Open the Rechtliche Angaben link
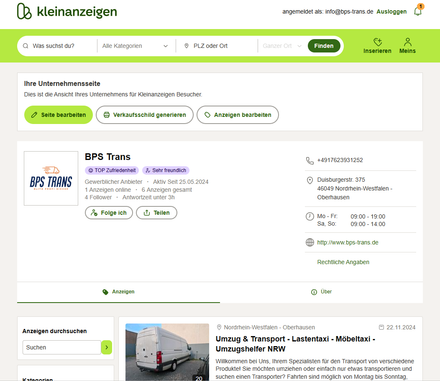Image resolution: width=440 pixels, height=381 pixels. tap(343, 262)
